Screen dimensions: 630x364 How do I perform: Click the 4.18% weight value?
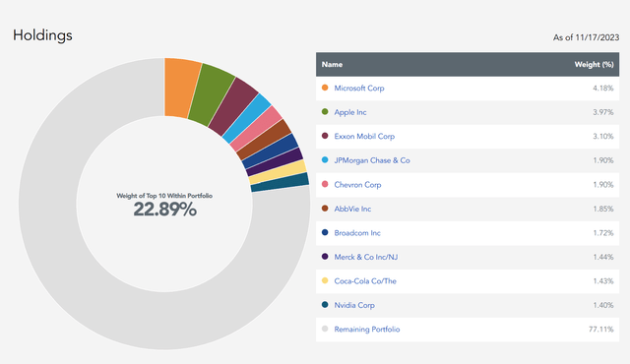603,89
